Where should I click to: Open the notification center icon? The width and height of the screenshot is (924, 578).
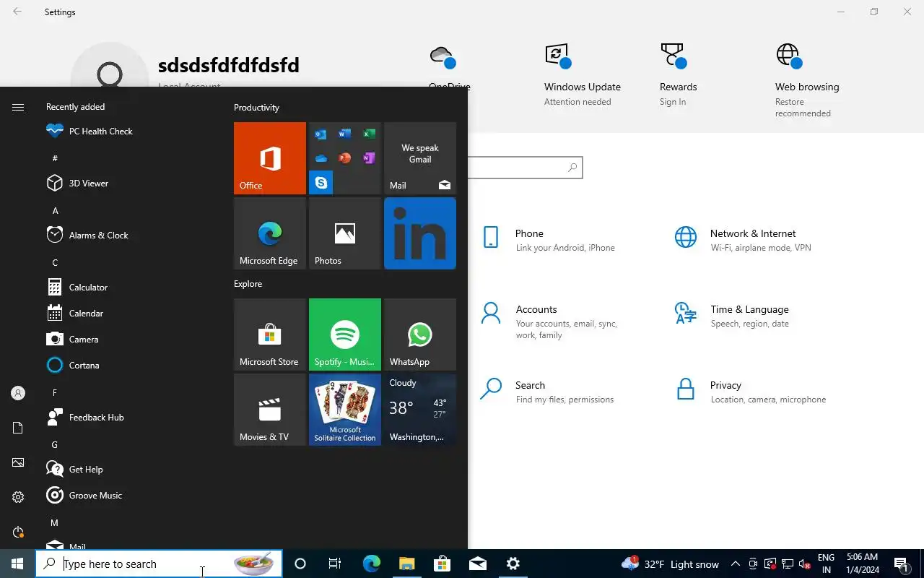pos(901,564)
